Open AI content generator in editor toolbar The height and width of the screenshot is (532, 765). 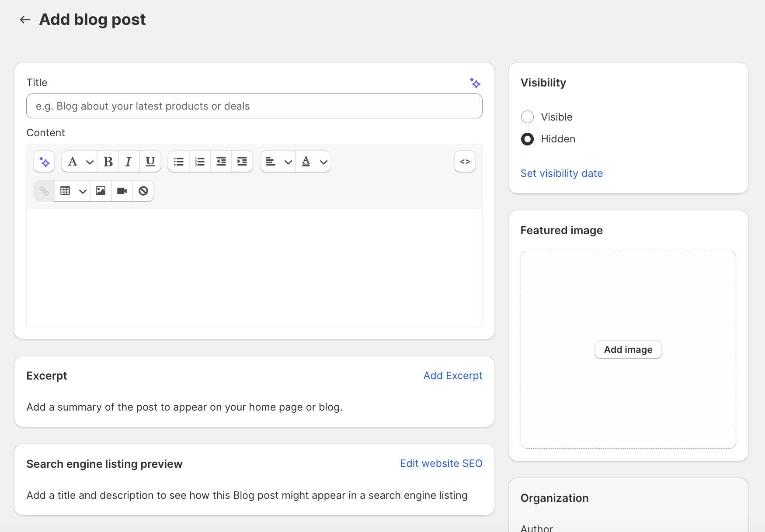point(44,162)
